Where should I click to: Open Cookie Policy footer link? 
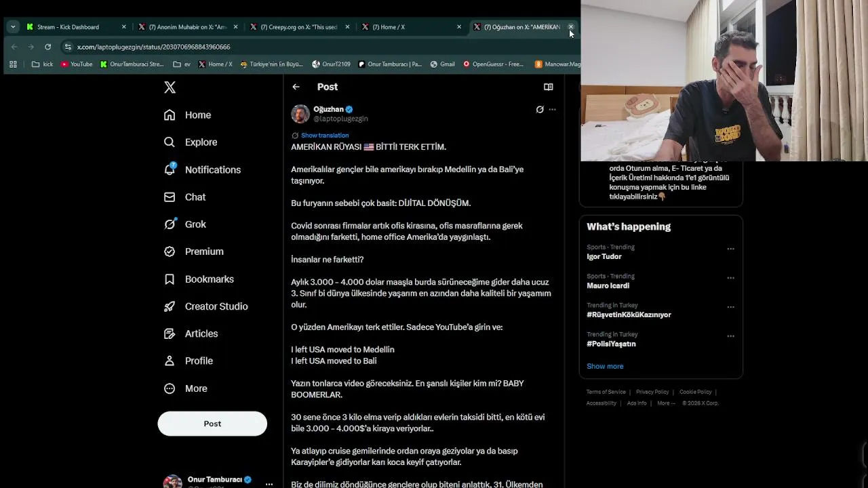(696, 392)
